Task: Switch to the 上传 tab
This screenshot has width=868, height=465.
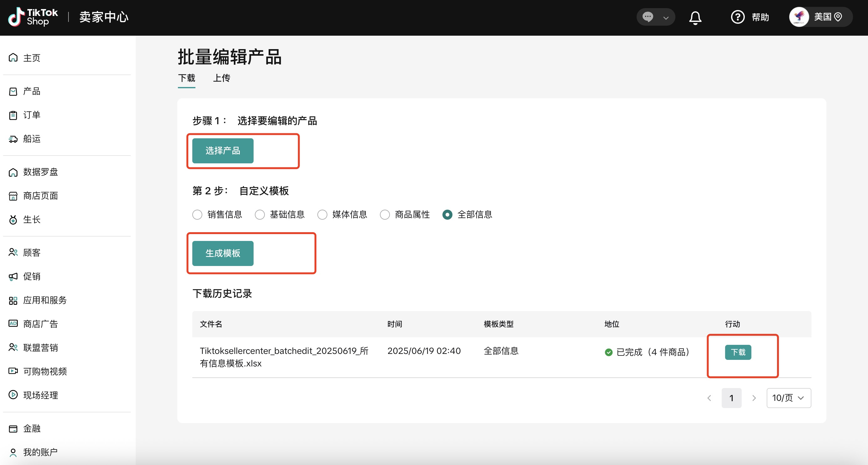Action: point(221,78)
